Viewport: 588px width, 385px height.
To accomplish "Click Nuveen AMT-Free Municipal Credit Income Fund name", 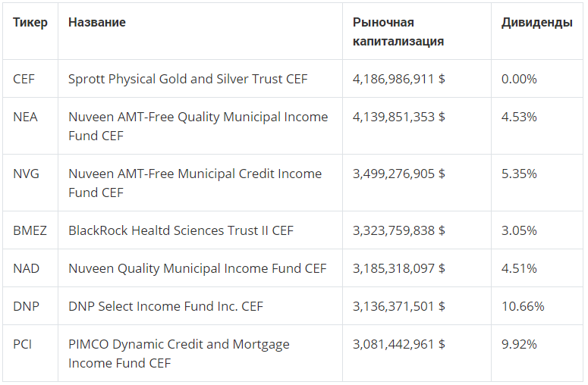I will point(195,183).
